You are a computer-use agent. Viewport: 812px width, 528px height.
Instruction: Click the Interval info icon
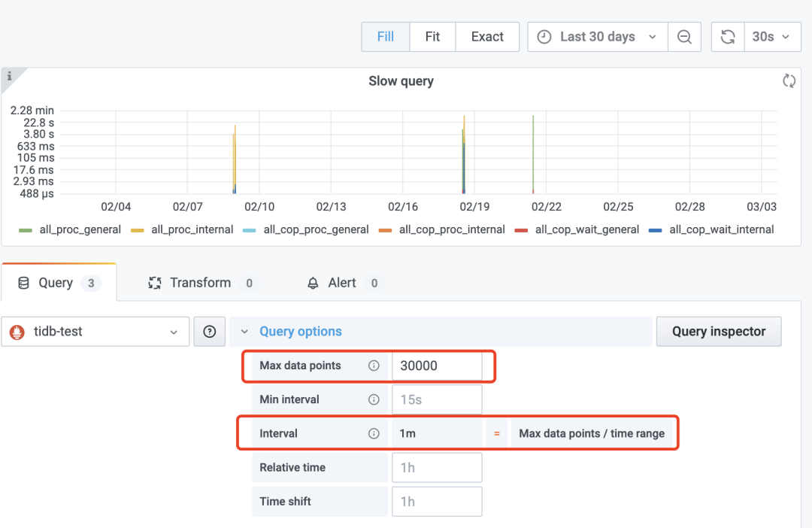click(374, 433)
